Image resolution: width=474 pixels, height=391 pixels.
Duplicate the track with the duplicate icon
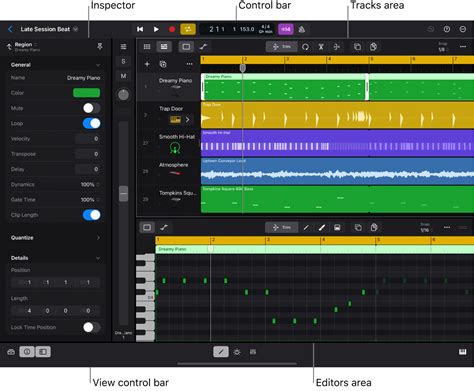163,64
